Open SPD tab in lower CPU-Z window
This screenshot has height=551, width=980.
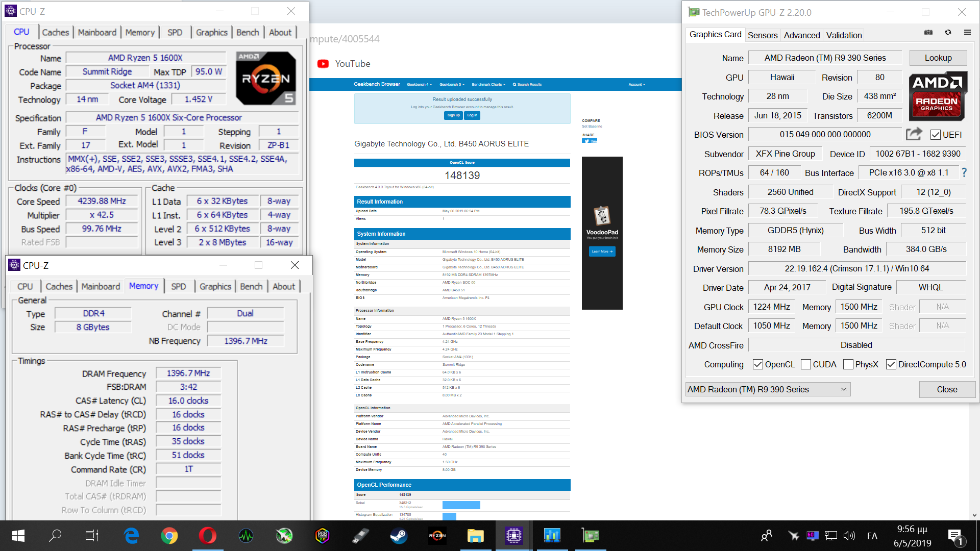179,286
